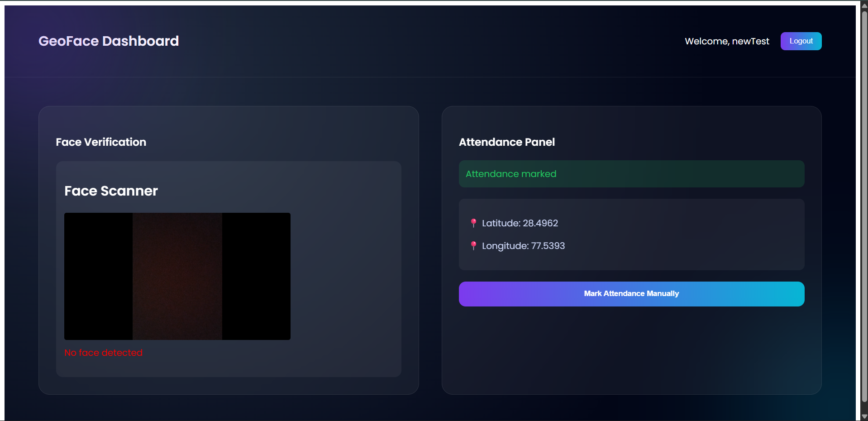868x421 pixels.
Task: Click the scrollbar up arrow
Action: [864, 5]
